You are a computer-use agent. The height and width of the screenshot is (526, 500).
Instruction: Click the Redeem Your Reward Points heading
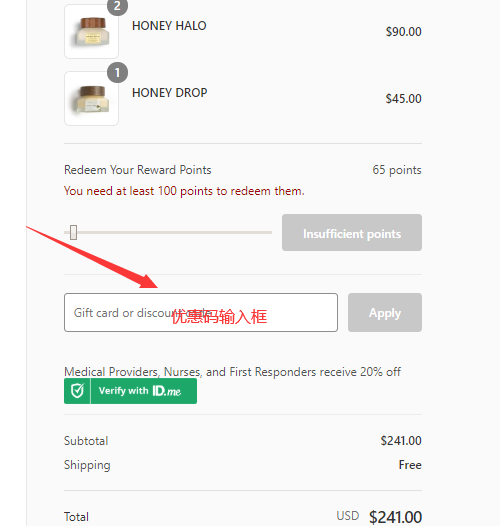coord(138,170)
